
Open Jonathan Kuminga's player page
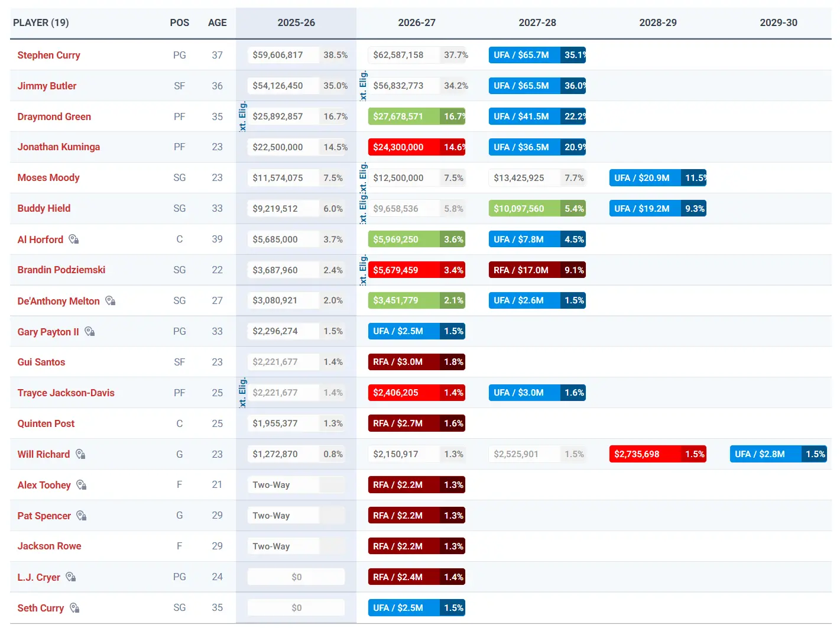pos(59,147)
